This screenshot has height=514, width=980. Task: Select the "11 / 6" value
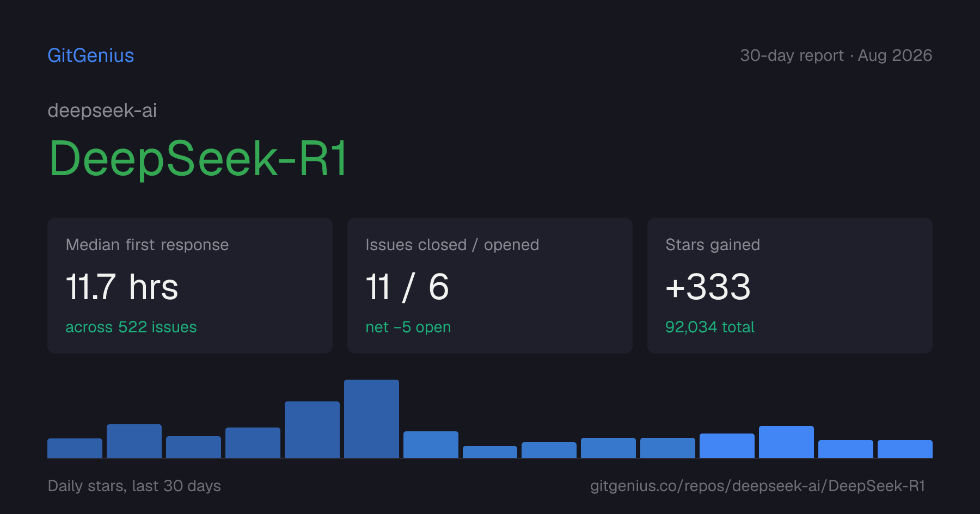407,287
